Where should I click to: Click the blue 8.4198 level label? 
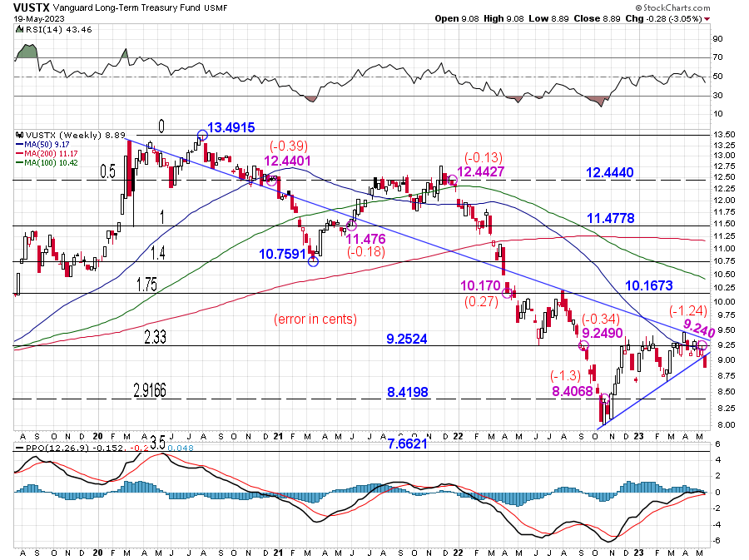point(408,392)
